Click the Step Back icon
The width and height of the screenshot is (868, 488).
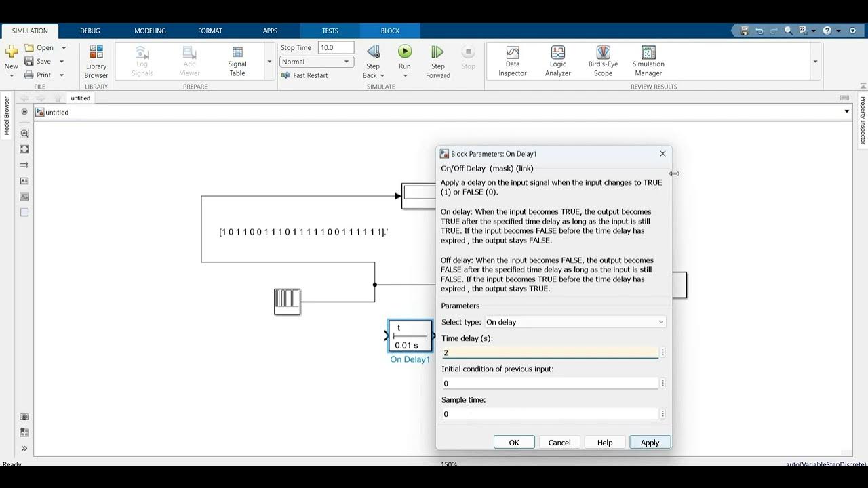(x=373, y=52)
